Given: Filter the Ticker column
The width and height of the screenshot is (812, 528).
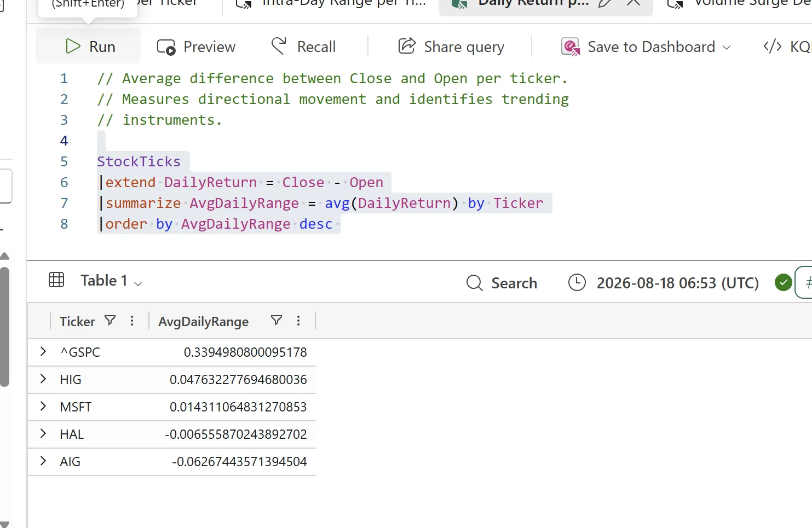Looking at the screenshot, I should (110, 321).
